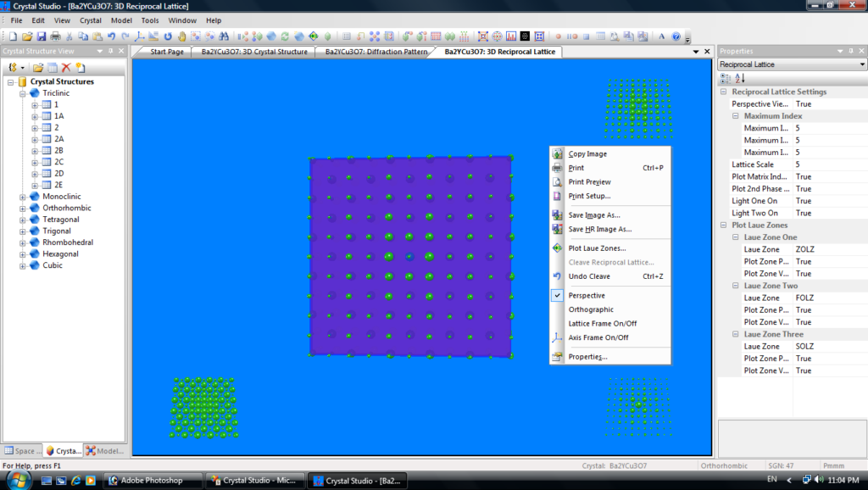Click the Undo arrow in the toolbar
The width and height of the screenshot is (868, 490).
click(x=111, y=36)
